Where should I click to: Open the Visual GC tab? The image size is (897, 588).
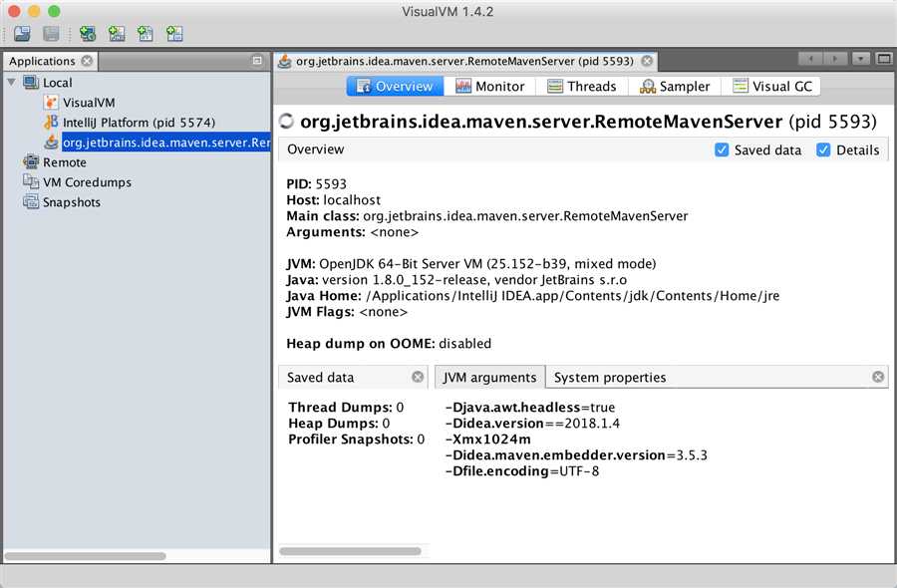(771, 87)
